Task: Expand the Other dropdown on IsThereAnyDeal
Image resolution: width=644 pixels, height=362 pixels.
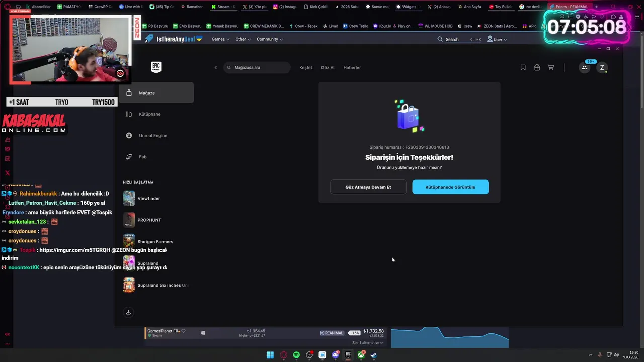Action: pos(243,39)
